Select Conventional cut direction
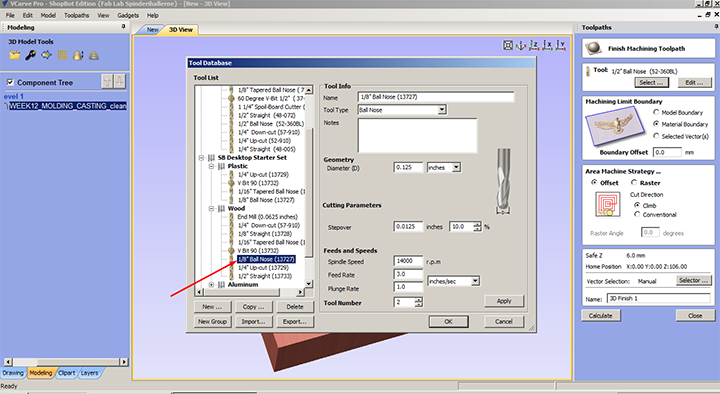 click(x=637, y=214)
